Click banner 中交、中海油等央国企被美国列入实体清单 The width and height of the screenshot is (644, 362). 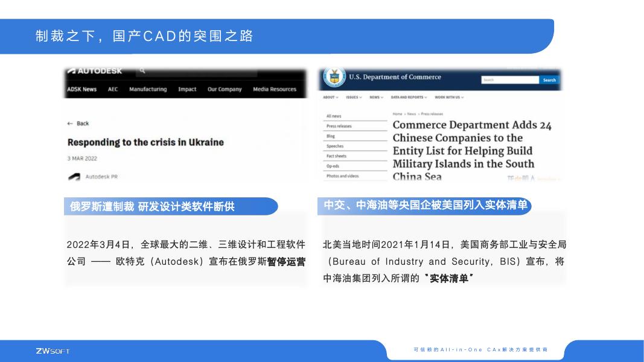coord(425,205)
